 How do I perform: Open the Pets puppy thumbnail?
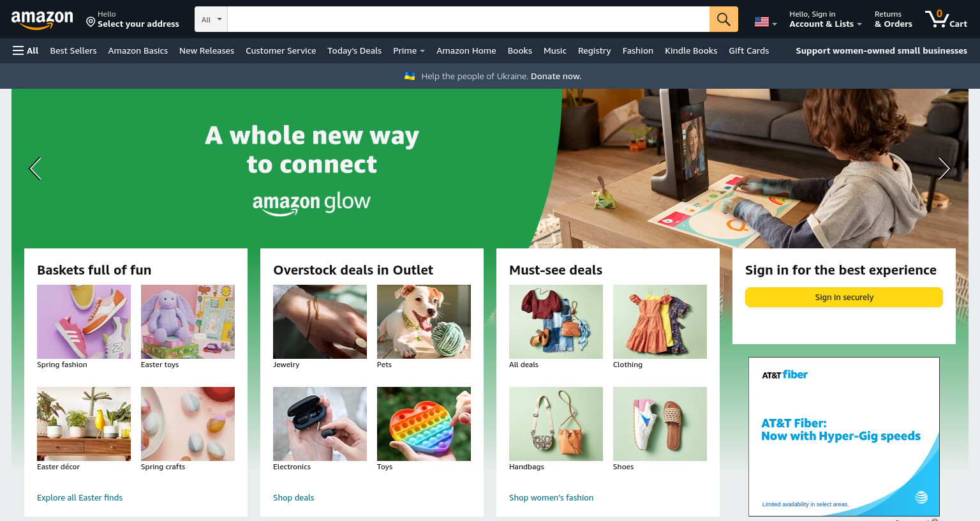pyautogui.click(x=424, y=322)
